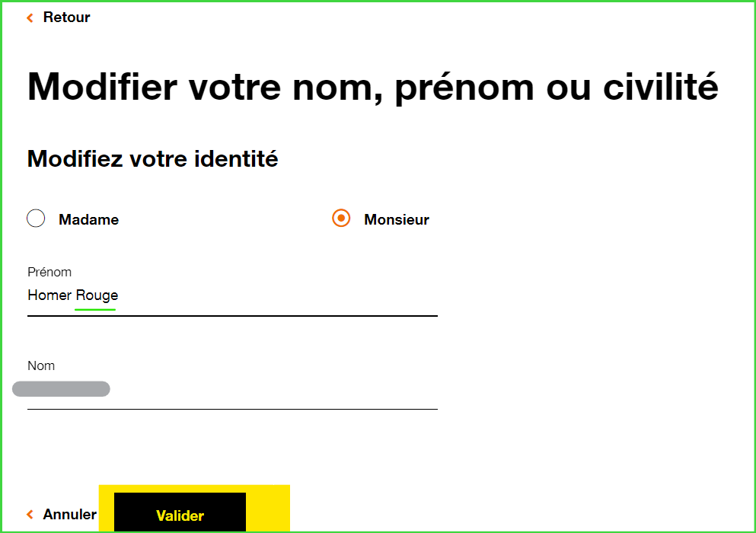Click the orange chevron beside Annuler
This screenshot has height=533, width=756.
[x=30, y=515]
